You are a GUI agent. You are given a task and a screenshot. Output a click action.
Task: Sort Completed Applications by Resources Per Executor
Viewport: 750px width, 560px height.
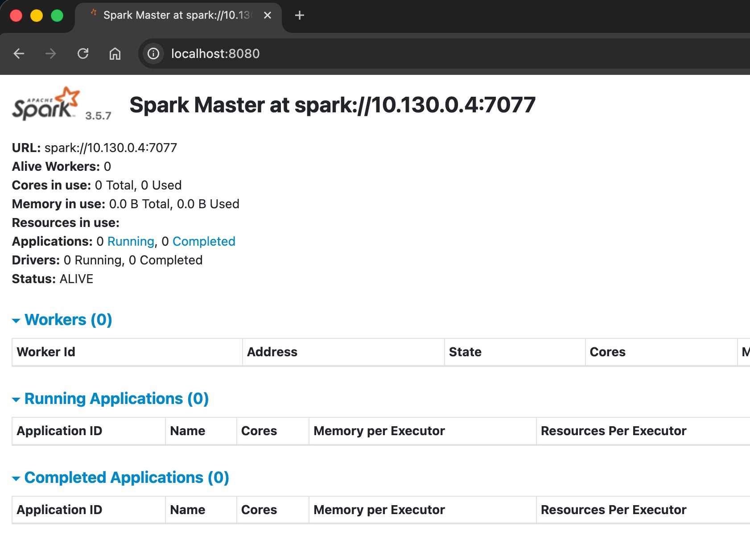[643, 510]
